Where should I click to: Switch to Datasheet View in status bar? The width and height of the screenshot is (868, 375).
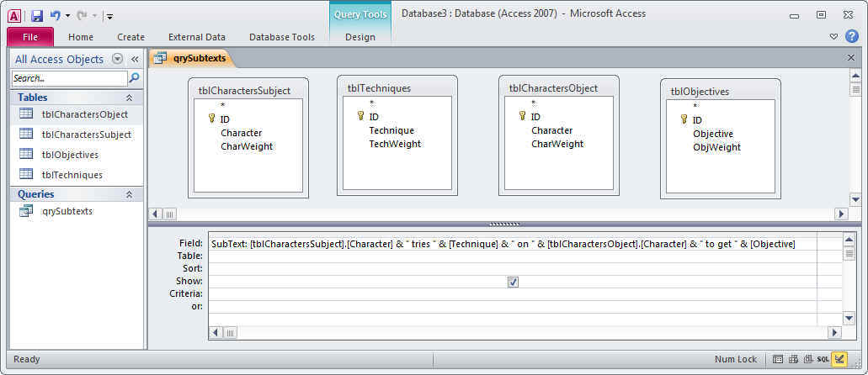click(778, 359)
